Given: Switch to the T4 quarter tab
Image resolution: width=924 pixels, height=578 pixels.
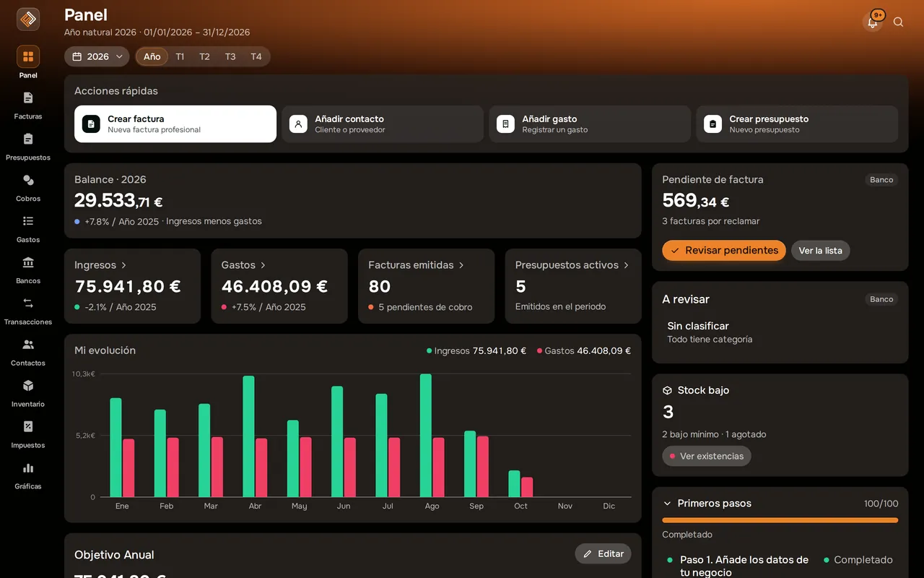Looking at the screenshot, I should coord(256,56).
